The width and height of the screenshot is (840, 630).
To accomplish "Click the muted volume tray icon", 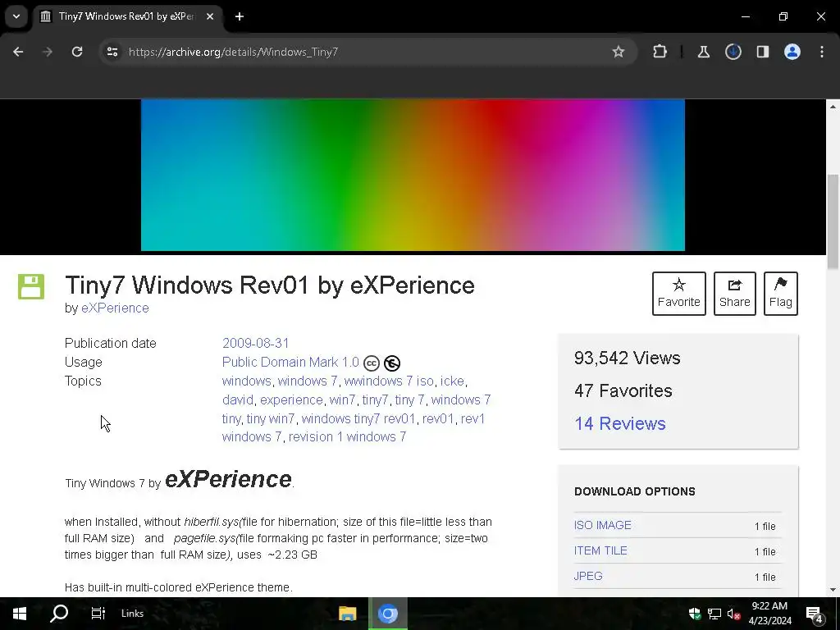I will (x=733, y=614).
